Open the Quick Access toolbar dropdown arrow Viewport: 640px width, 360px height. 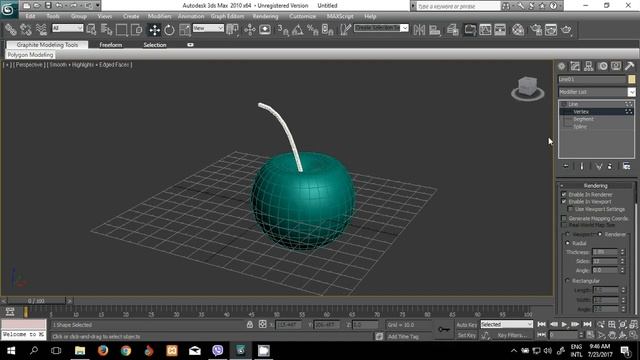coord(98,6)
